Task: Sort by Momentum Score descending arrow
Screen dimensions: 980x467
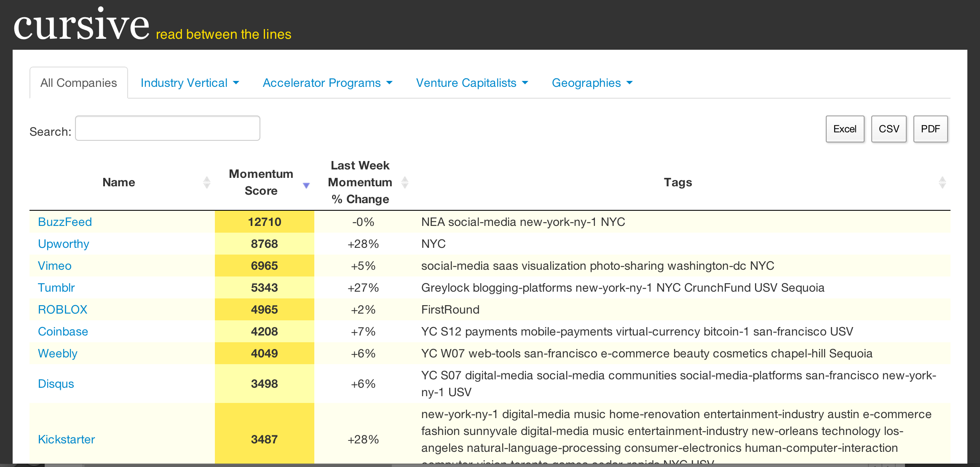Action: pos(306,185)
